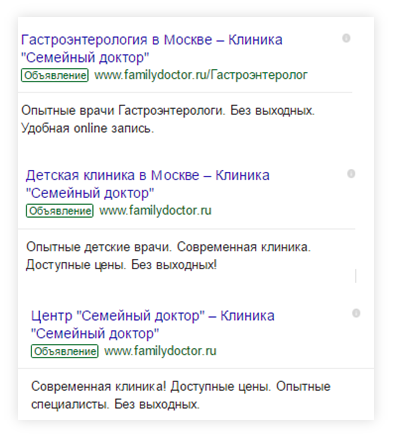The width and height of the screenshot is (396, 439).
Task: Open the Центр "Семейный доктор" headline link
Action: click(x=153, y=324)
